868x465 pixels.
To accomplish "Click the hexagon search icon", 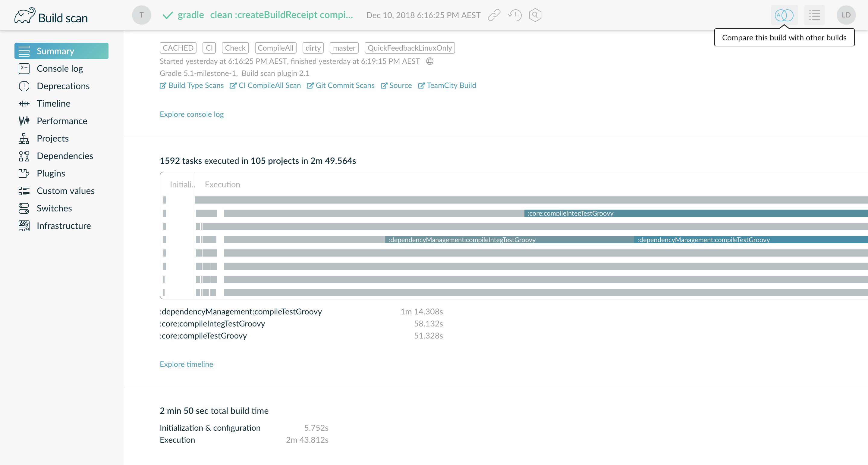I will click(535, 15).
